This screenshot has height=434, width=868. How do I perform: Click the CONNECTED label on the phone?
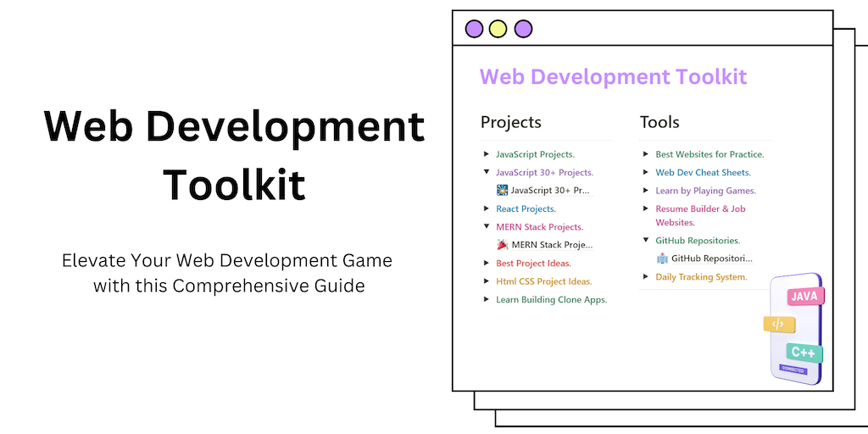click(x=793, y=370)
